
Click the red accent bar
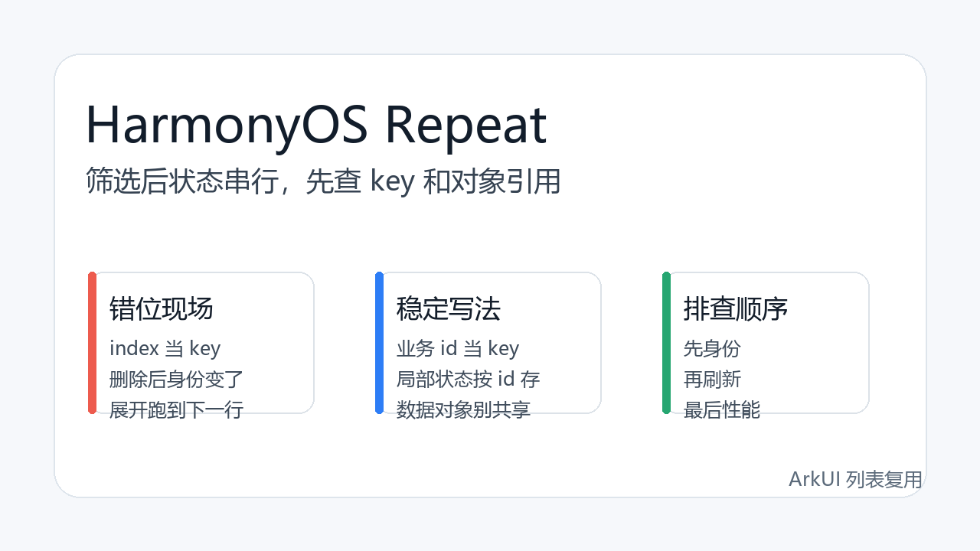pyautogui.click(x=92, y=343)
